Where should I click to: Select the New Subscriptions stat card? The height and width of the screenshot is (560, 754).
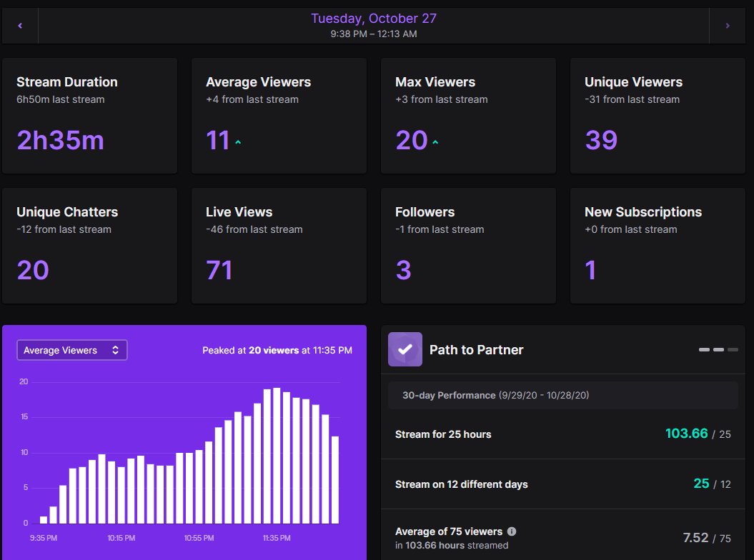(x=657, y=245)
